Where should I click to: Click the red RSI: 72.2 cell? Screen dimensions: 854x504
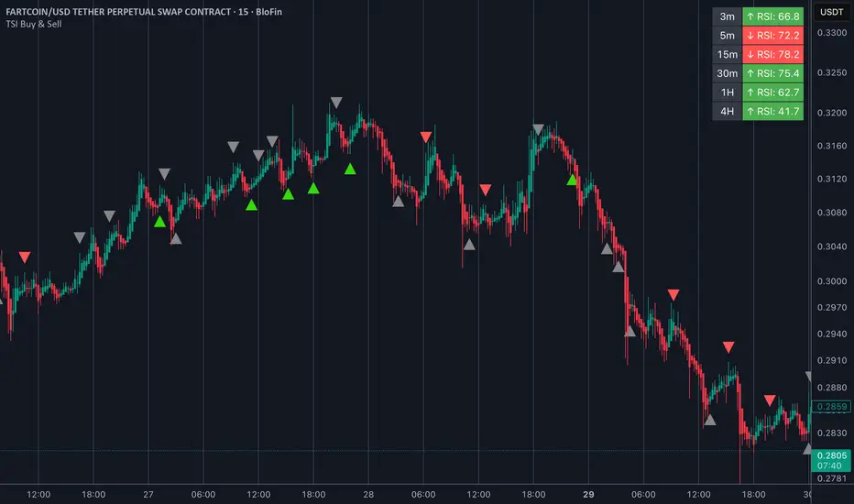[772, 36]
